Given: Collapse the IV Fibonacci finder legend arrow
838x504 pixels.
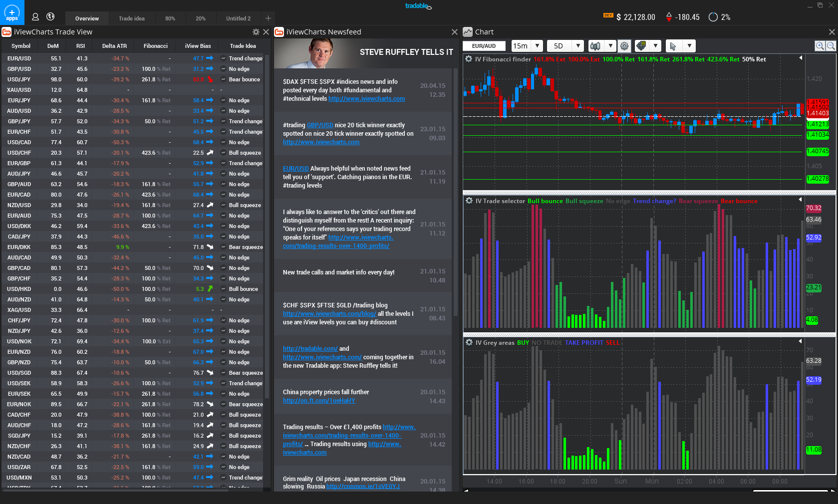Looking at the screenshot, I should [801, 58].
